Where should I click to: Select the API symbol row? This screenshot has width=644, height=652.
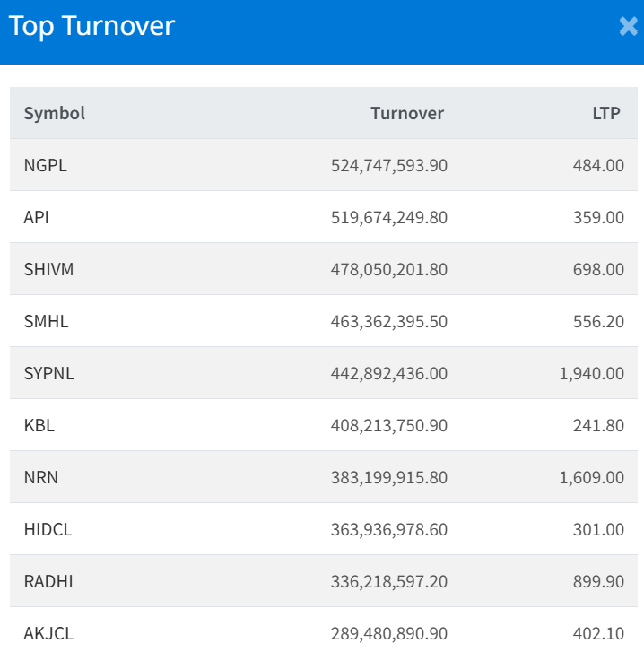point(36,217)
